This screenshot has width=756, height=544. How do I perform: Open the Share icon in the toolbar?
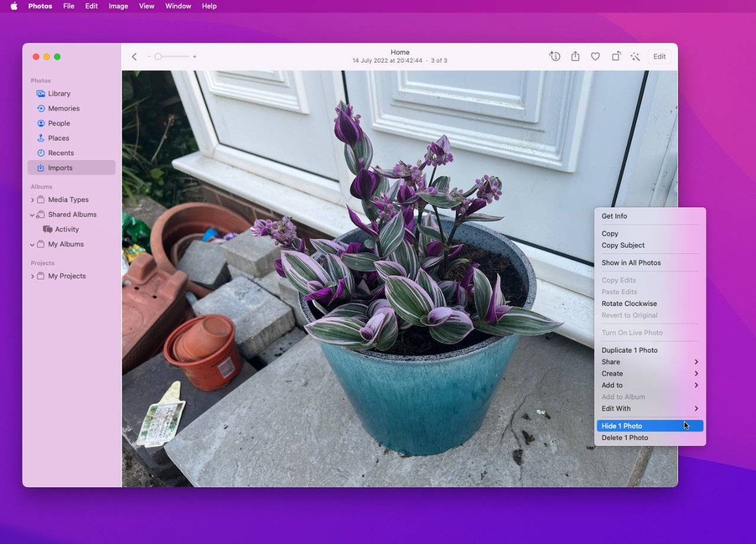(x=575, y=56)
